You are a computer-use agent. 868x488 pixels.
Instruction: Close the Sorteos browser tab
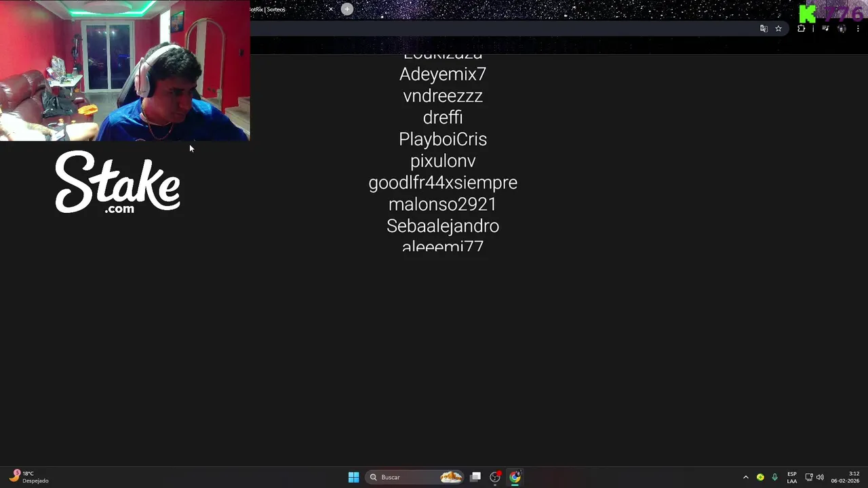click(x=331, y=9)
